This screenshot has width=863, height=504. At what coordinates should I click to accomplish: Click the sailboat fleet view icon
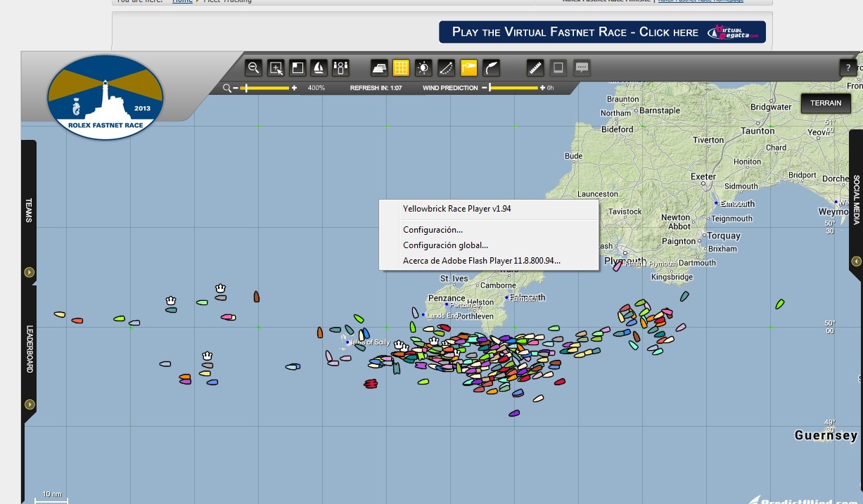pyautogui.click(x=319, y=68)
